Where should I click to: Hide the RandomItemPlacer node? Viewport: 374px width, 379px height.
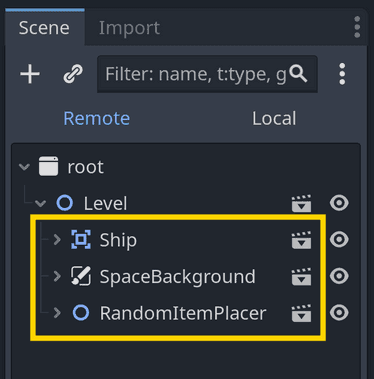tap(339, 313)
